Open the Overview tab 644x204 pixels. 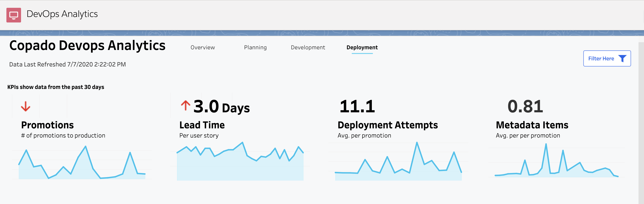(x=202, y=47)
